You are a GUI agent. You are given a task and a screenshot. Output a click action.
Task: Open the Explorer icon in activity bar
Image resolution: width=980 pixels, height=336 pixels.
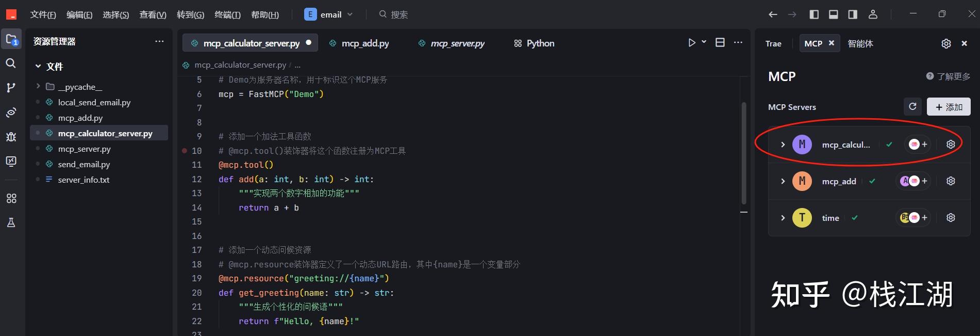[x=11, y=39]
